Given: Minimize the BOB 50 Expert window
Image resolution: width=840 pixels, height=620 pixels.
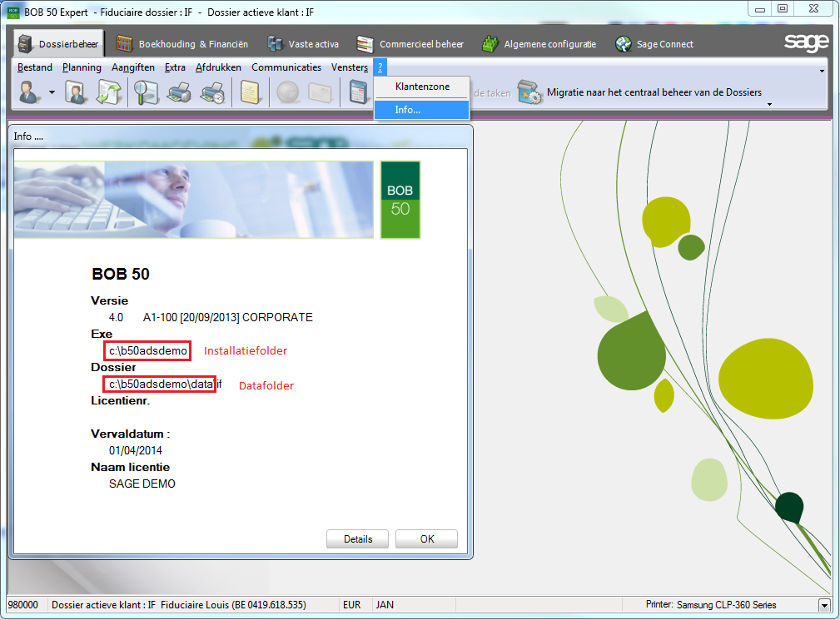Looking at the screenshot, I should coord(759,9).
